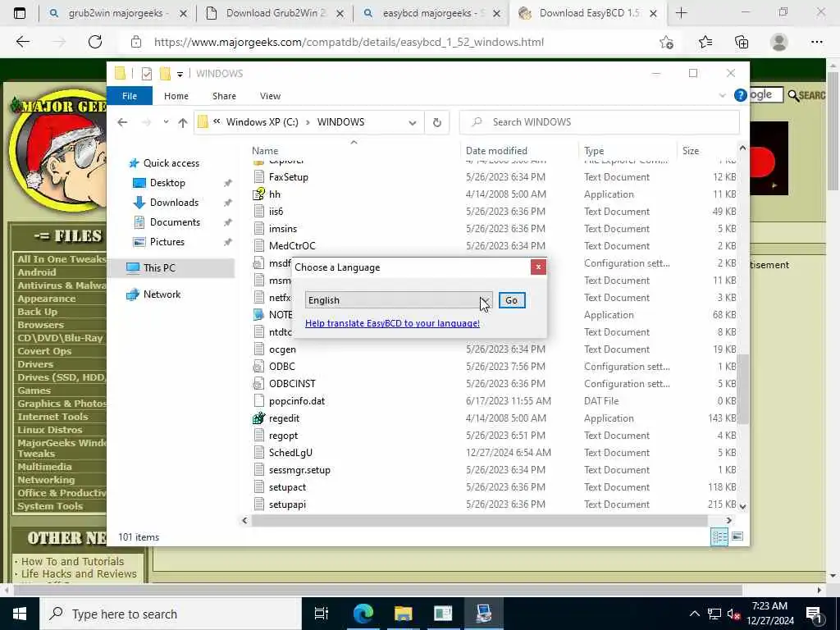Switch to large icons view
The height and width of the screenshot is (630, 840).
click(737, 536)
